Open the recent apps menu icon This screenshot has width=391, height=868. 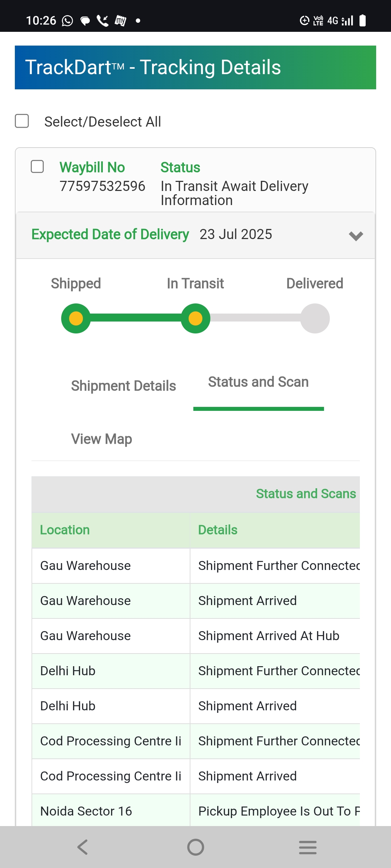[308, 847]
